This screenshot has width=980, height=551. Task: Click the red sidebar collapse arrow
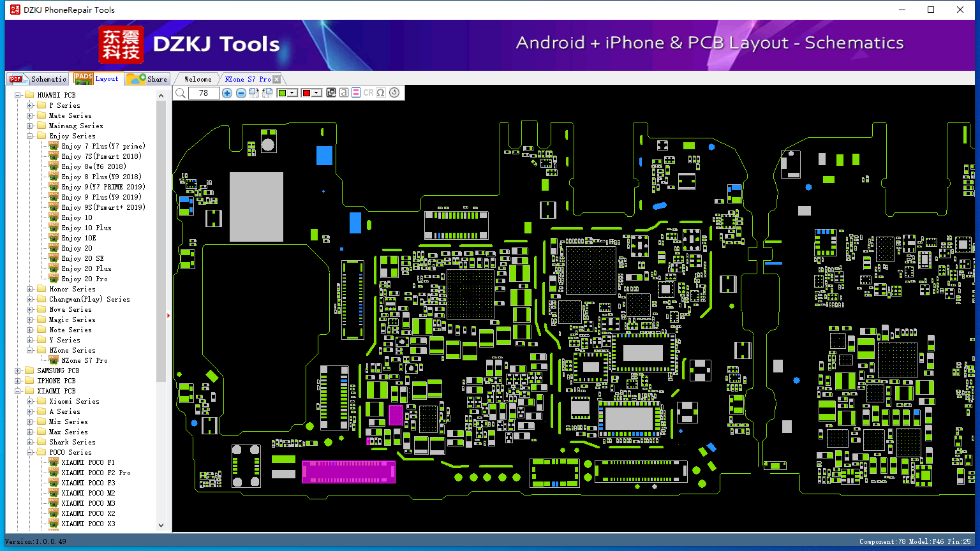click(x=168, y=315)
